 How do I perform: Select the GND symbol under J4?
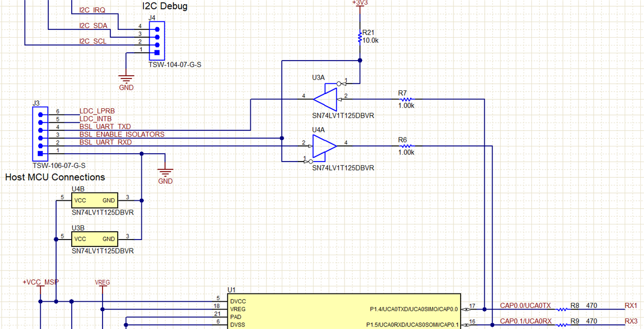tap(126, 80)
